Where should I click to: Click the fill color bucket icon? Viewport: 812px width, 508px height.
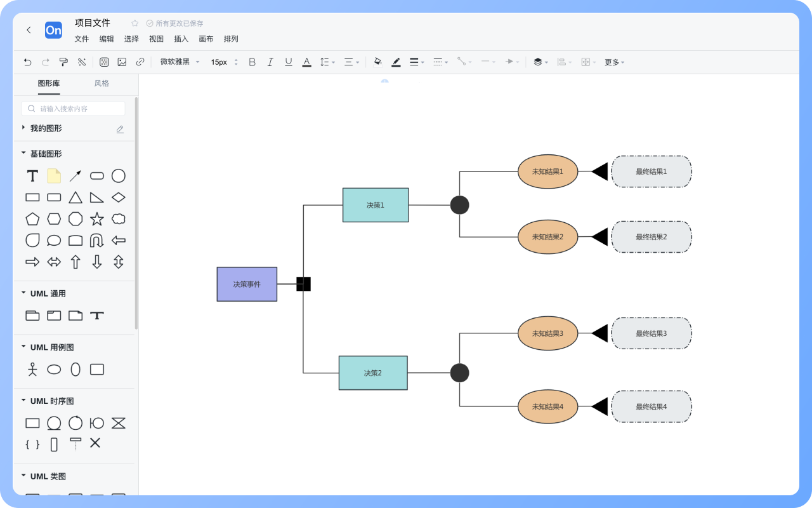pyautogui.click(x=378, y=62)
